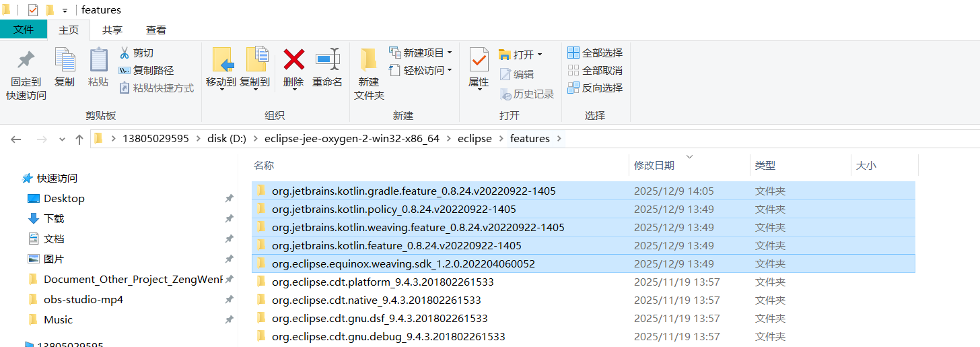The width and height of the screenshot is (980, 347).
Task: Expand the 打开 dropdown arrow
Action: [x=539, y=55]
